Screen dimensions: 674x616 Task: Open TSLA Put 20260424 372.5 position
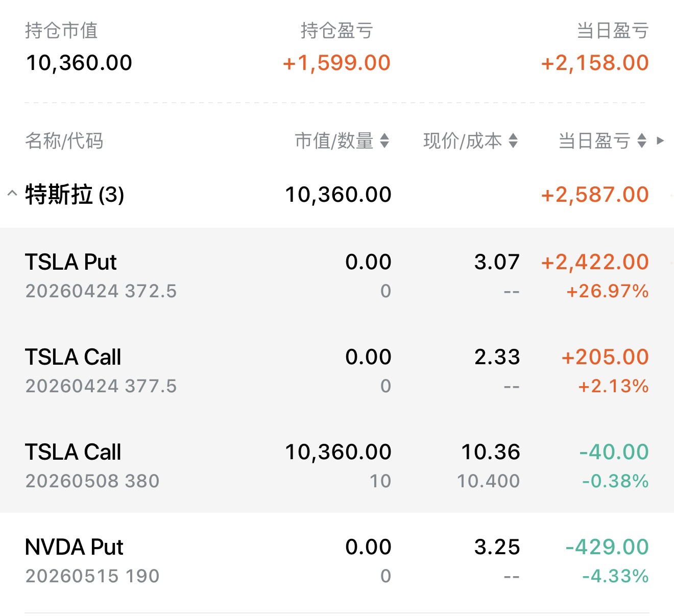click(x=337, y=275)
